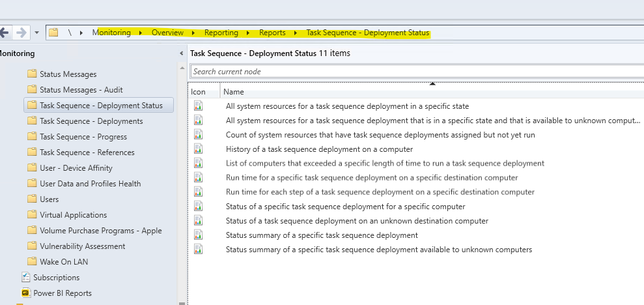Click the Vulnerability Assessment folder icon
Screen dimensions: 644x305
click(32, 246)
